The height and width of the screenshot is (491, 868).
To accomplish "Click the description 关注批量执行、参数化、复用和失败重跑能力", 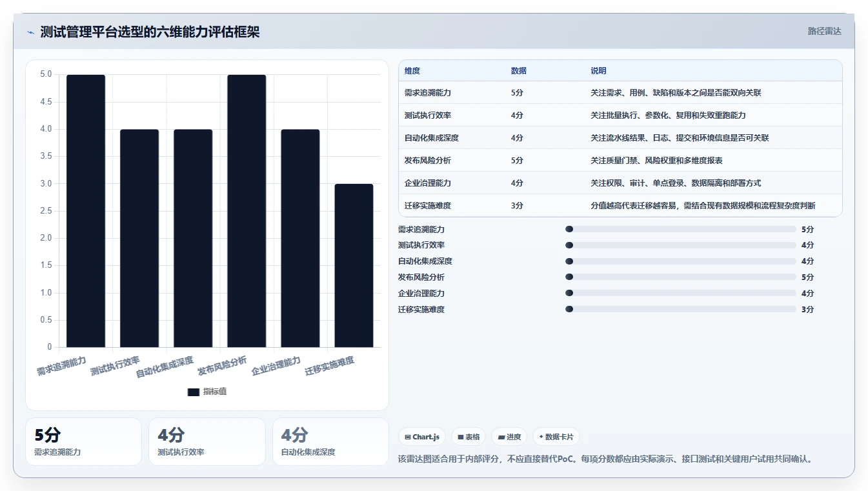I will coord(668,115).
